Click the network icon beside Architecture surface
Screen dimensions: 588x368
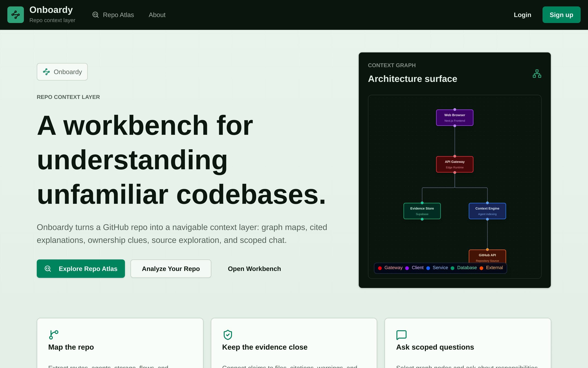(537, 74)
